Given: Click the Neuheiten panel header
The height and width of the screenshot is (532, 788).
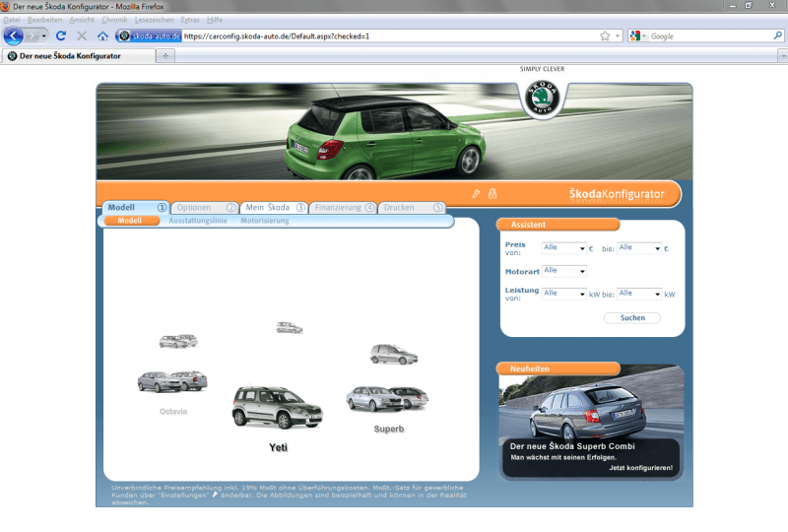Looking at the screenshot, I should coord(558,368).
